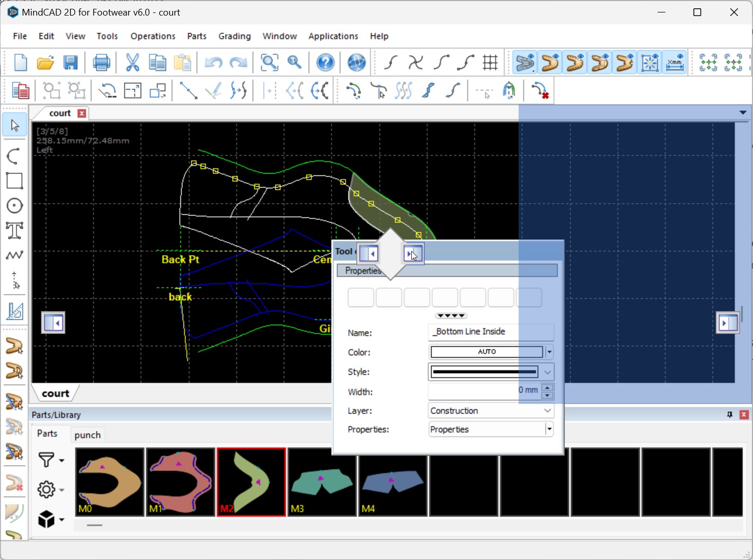Open the Color dropdown set to AUTO
The height and width of the screenshot is (560, 753).
click(x=550, y=352)
